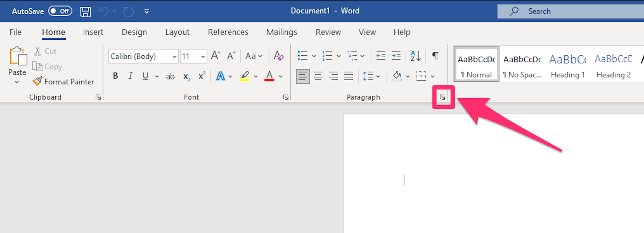Switch to the References tab
The width and height of the screenshot is (644, 233).
(228, 32)
